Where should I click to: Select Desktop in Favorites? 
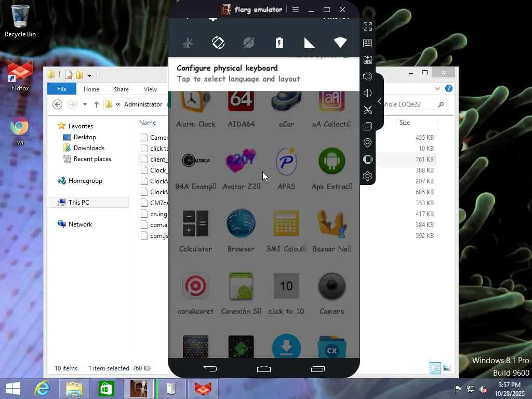(85, 137)
